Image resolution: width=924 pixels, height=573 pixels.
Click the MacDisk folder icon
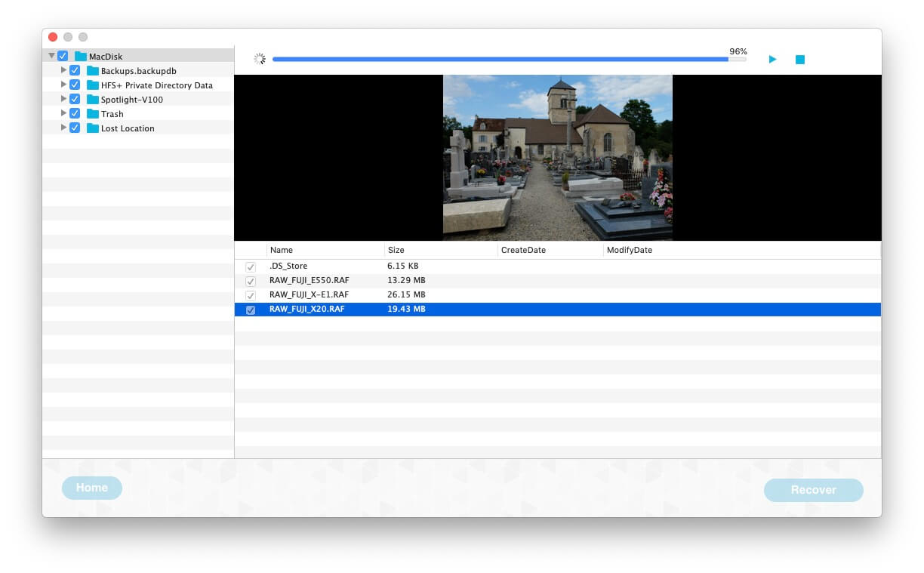click(81, 57)
